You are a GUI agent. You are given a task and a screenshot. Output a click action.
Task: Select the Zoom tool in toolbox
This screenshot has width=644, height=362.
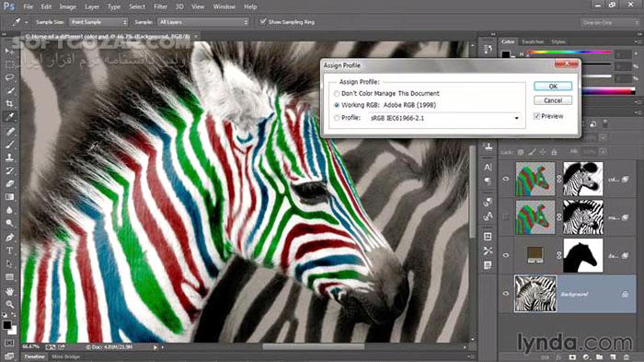coord(9,304)
